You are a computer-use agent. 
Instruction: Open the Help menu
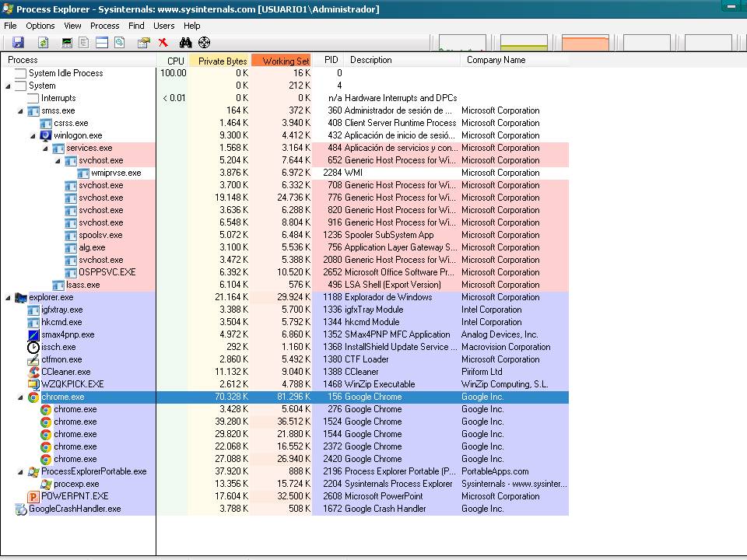tap(192, 26)
